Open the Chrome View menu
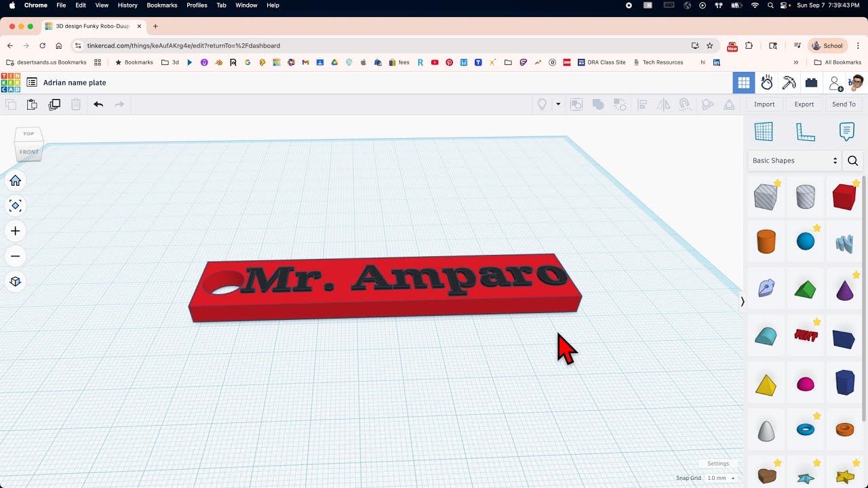The image size is (868, 488). click(102, 5)
